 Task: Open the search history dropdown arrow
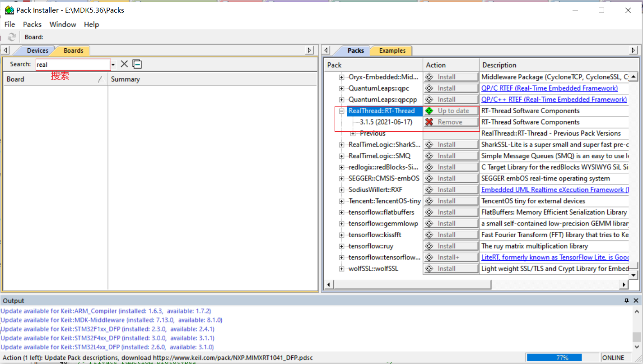(x=113, y=64)
